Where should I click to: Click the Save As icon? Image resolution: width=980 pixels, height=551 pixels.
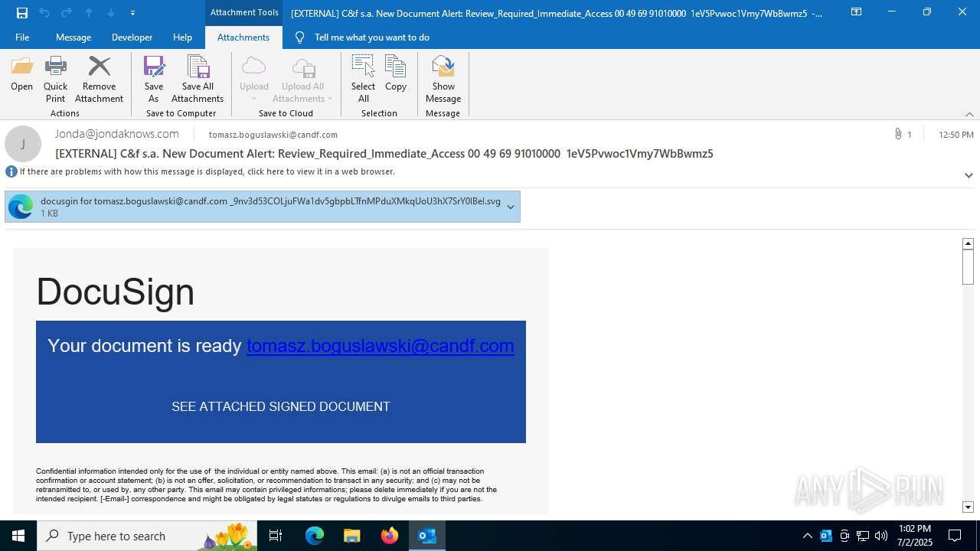click(x=154, y=80)
